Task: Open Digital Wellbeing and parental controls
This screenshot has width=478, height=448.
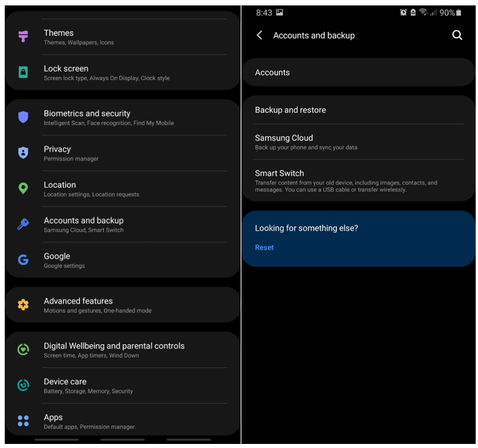Action: coord(122,350)
